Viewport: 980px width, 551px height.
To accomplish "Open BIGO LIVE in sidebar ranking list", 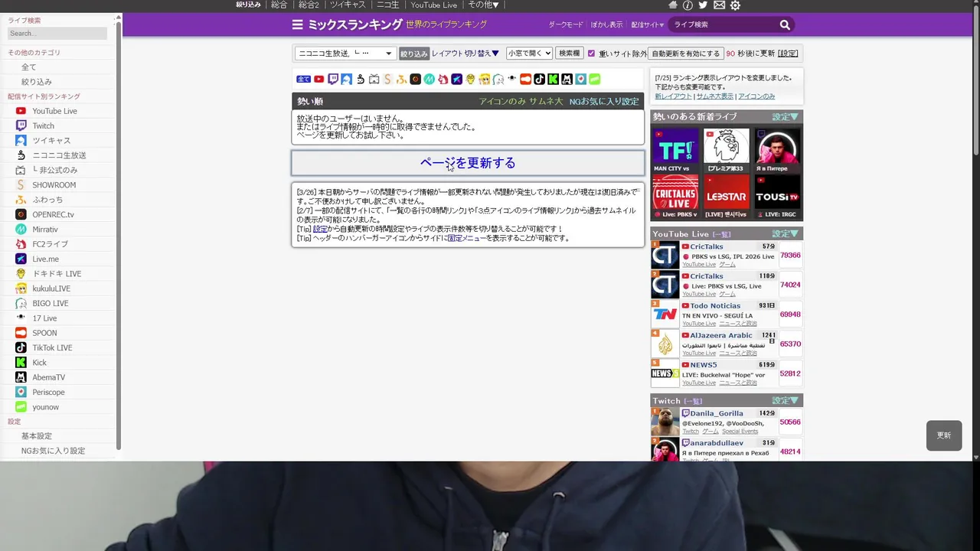I will (50, 303).
